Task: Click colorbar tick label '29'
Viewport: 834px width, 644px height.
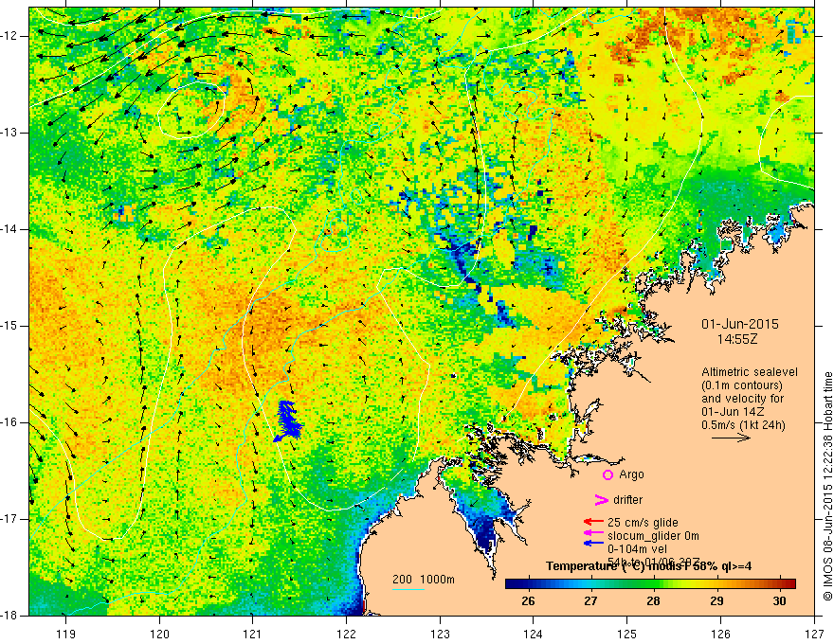Action: pos(717,601)
